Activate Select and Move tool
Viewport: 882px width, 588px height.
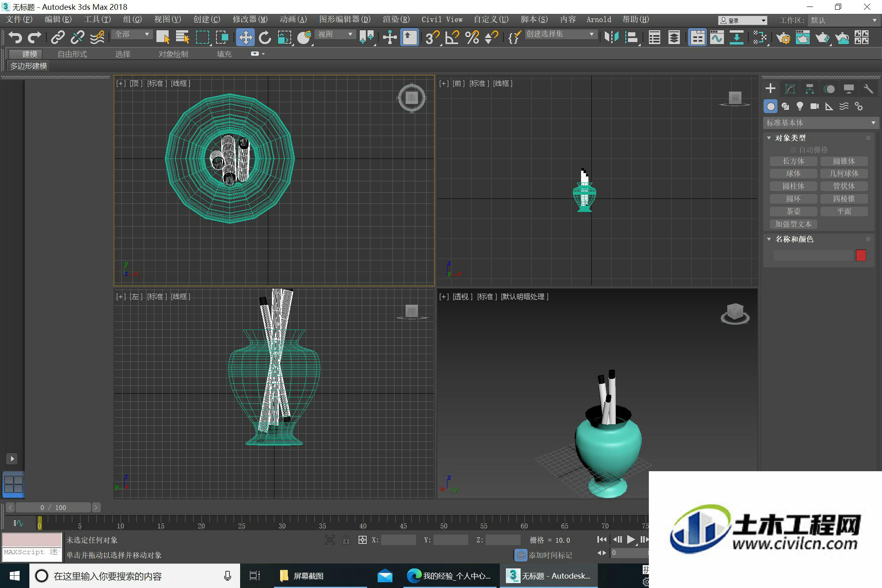pos(245,38)
